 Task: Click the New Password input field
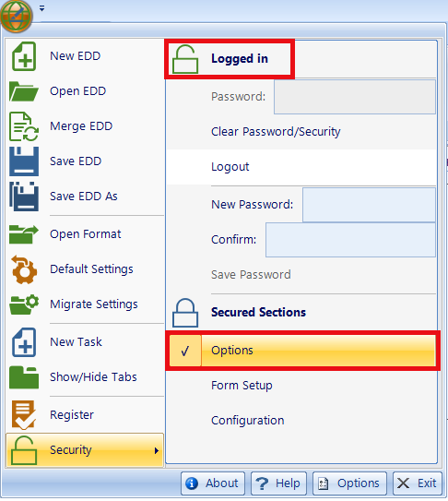point(369,205)
